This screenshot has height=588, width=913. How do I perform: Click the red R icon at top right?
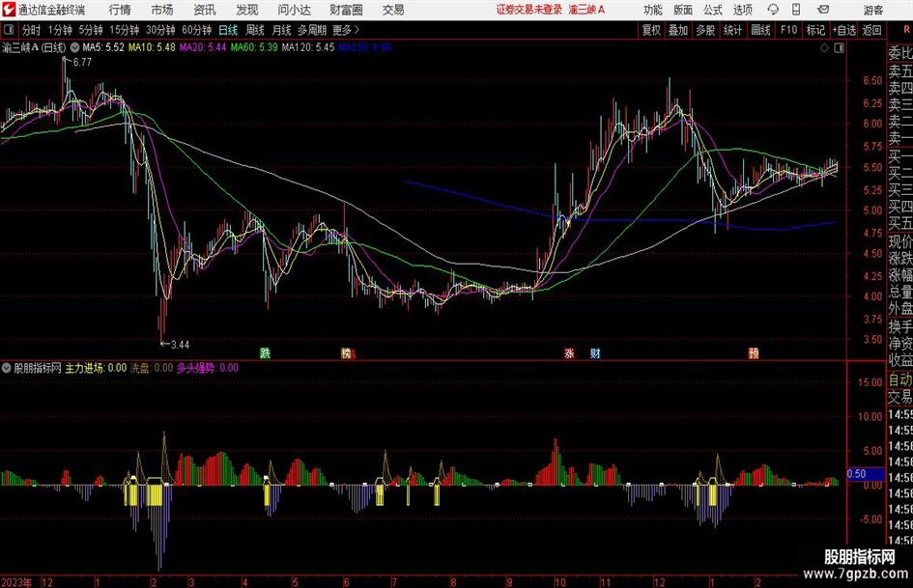[x=906, y=30]
